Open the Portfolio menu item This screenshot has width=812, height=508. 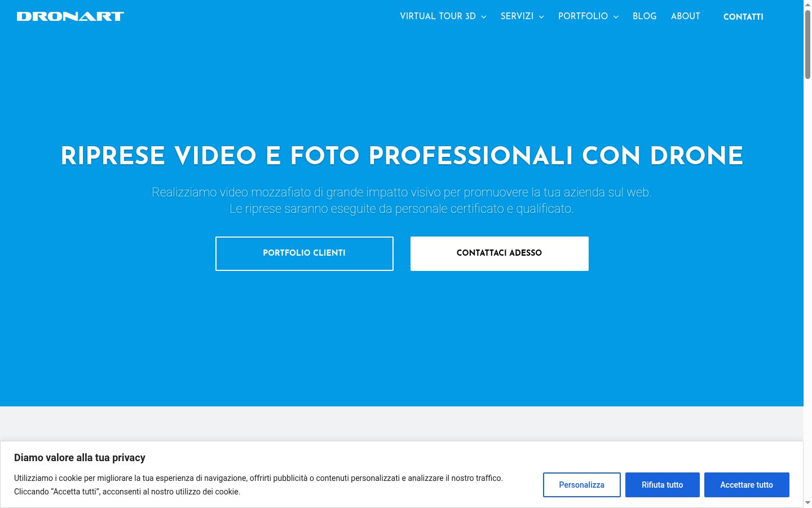(583, 16)
